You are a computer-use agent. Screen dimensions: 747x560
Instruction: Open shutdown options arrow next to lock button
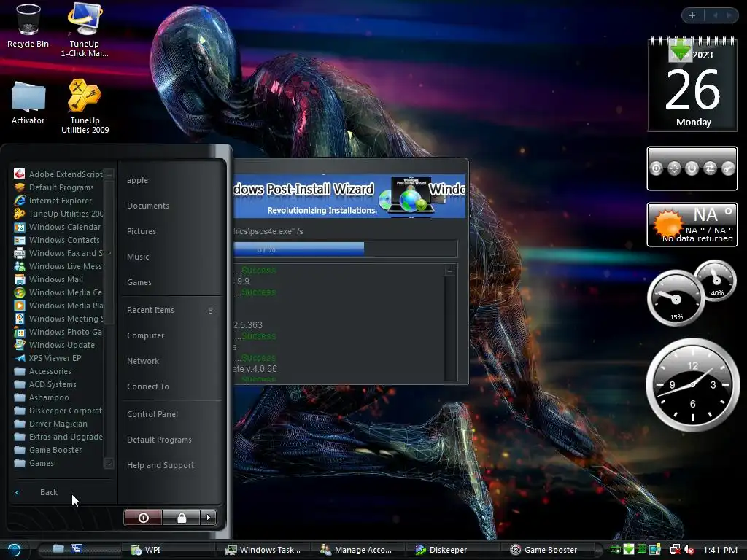[208, 518]
